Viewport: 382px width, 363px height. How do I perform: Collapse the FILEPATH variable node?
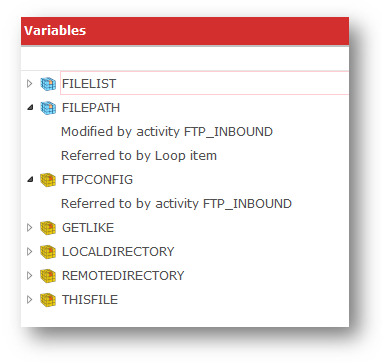coord(30,108)
